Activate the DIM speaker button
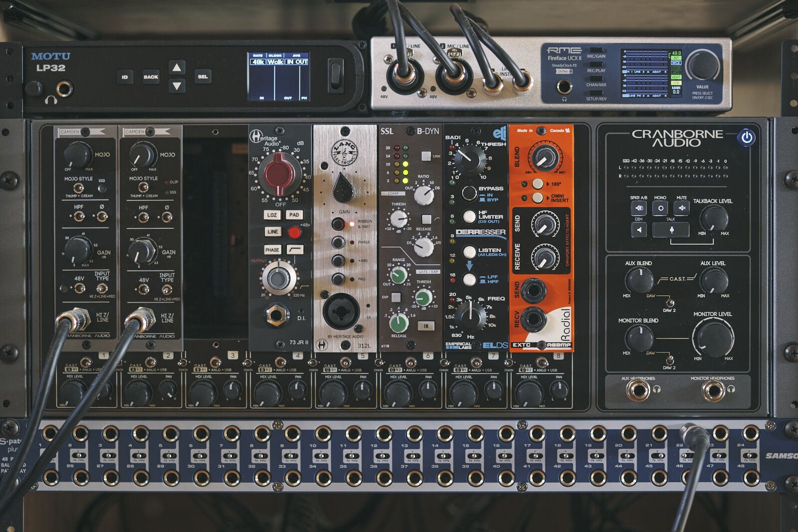 639,229
